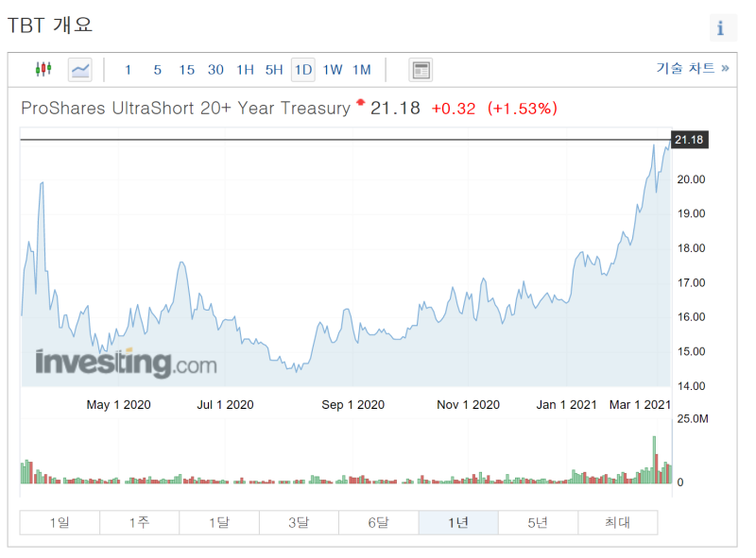Select the area line chart icon
Viewport: 756px width, 558px height.
80,70
